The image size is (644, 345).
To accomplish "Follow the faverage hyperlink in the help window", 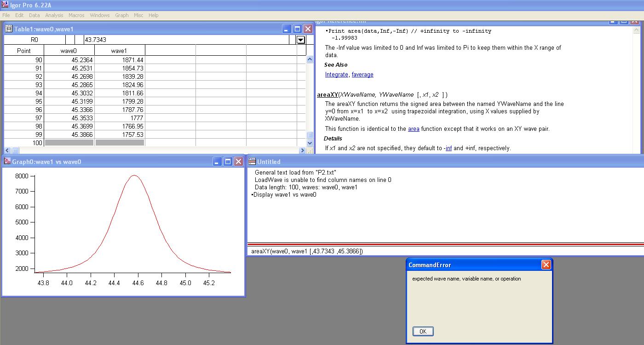I will [362, 74].
